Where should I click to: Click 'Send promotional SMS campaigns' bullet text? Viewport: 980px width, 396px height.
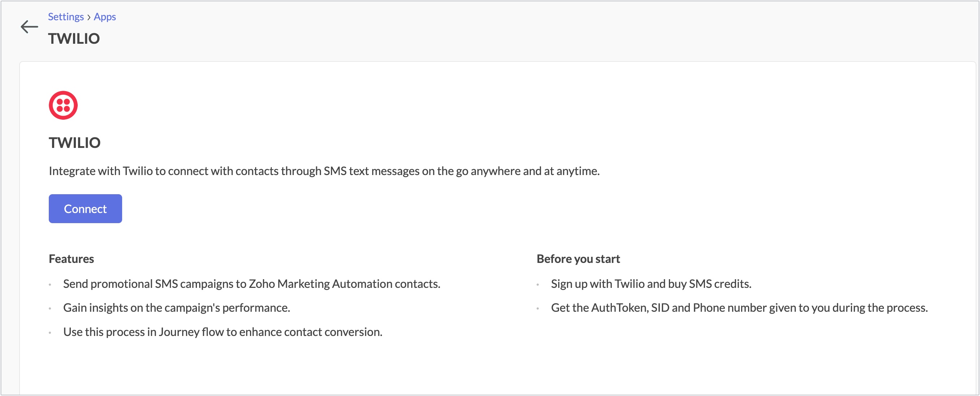pyautogui.click(x=252, y=284)
